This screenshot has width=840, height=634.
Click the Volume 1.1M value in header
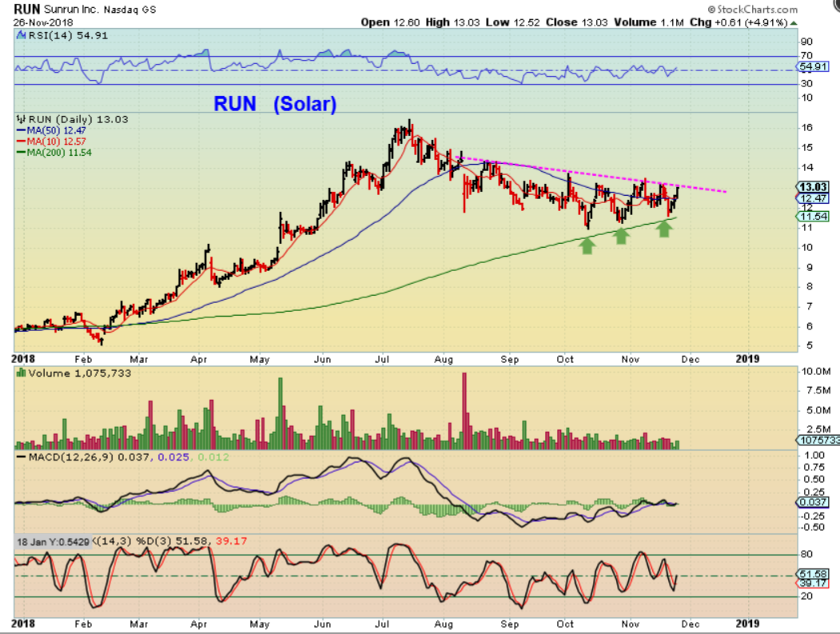coord(649,22)
